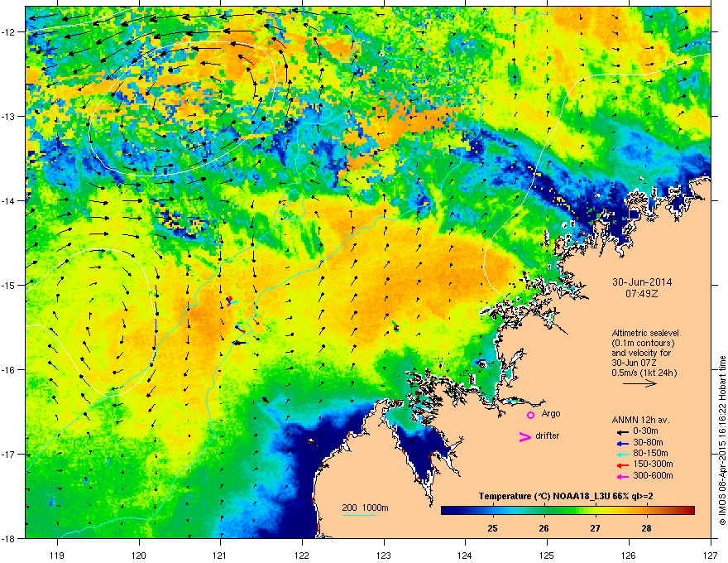The image size is (728, 563).
Task: Click the magenta 300-600m arrow legend symbol
Action: tap(623, 476)
